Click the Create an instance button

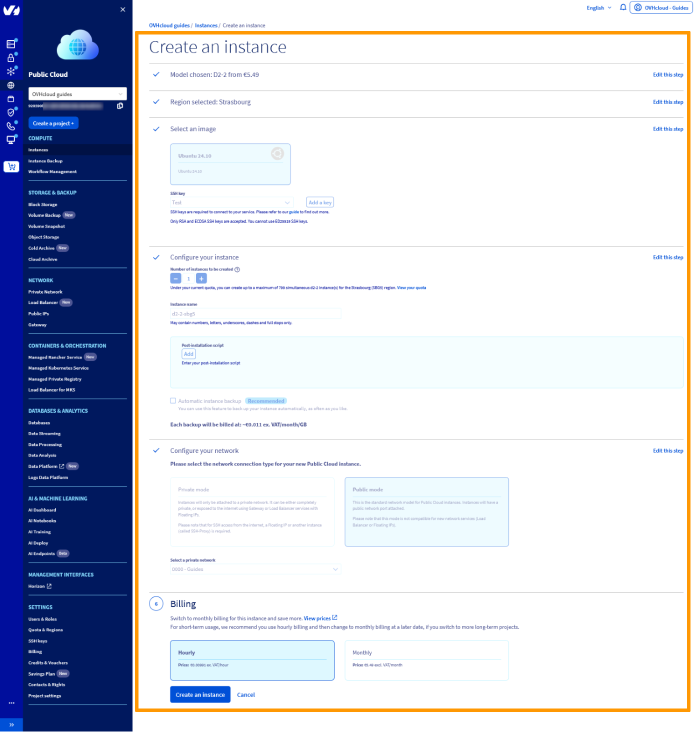(x=200, y=694)
